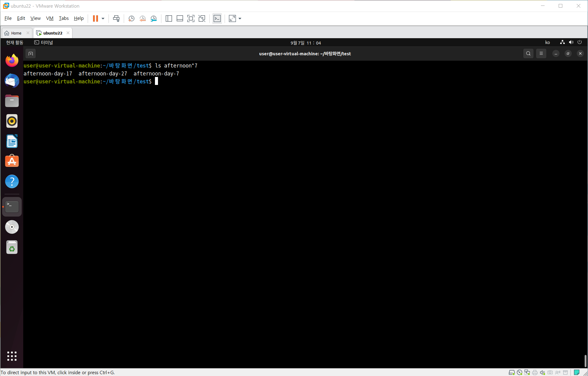The width and height of the screenshot is (588, 376).
Task: Revert to previous snapshot icon
Action: click(x=142, y=19)
